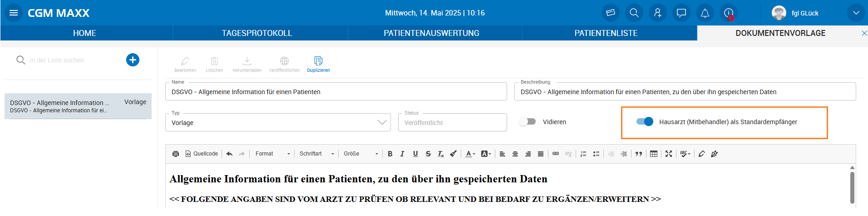Expand the user account menu chevron
868x216 pixels.
click(855, 13)
